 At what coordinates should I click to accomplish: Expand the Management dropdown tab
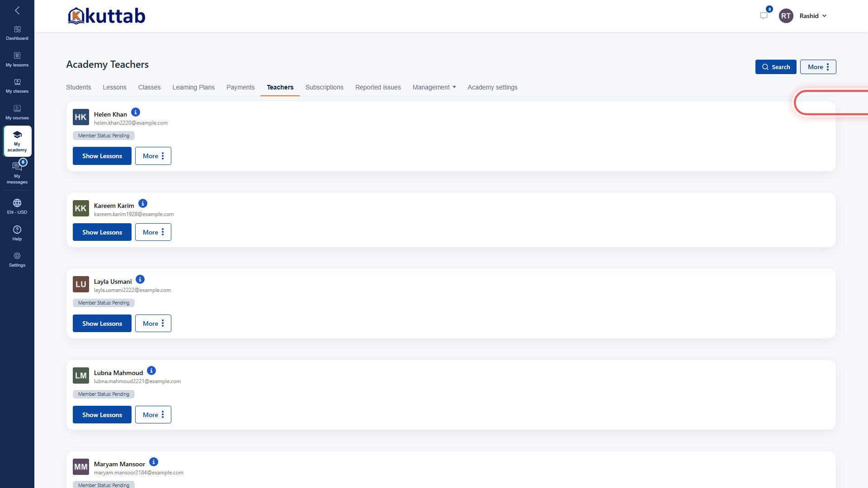(434, 87)
